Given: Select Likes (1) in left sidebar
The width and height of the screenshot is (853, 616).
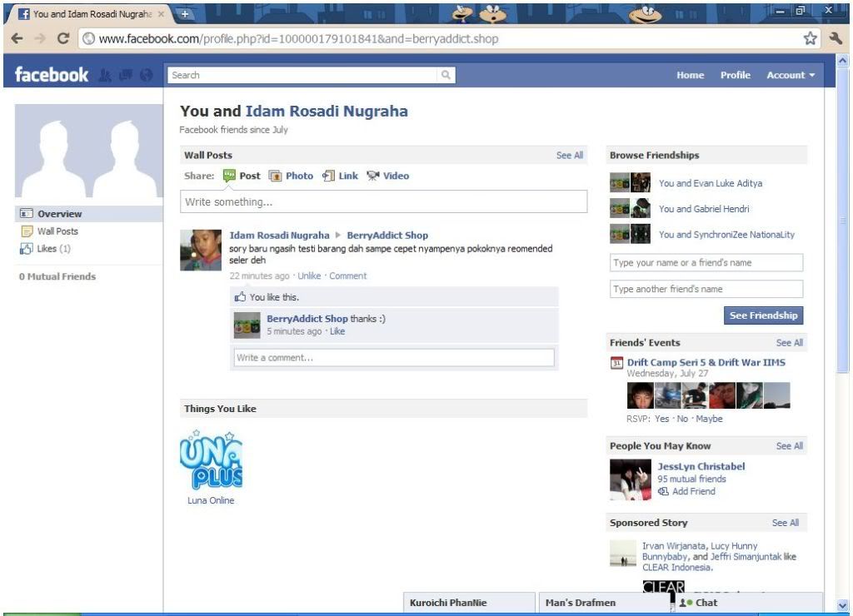Looking at the screenshot, I should 46,248.
